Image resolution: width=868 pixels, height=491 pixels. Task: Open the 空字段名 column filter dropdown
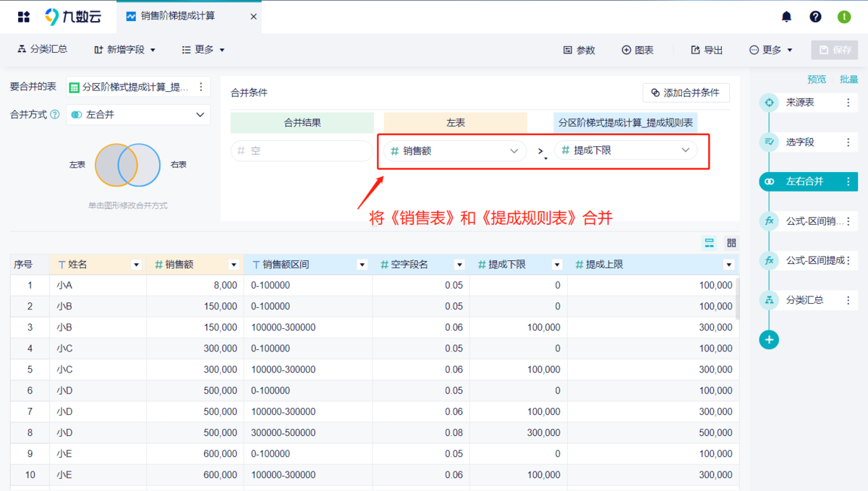(459, 265)
